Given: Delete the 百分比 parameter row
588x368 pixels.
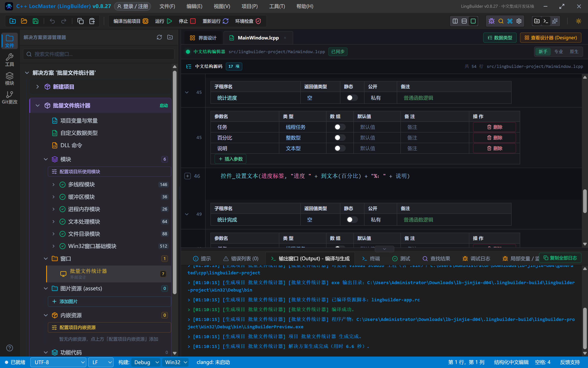Looking at the screenshot, I should [x=494, y=138].
